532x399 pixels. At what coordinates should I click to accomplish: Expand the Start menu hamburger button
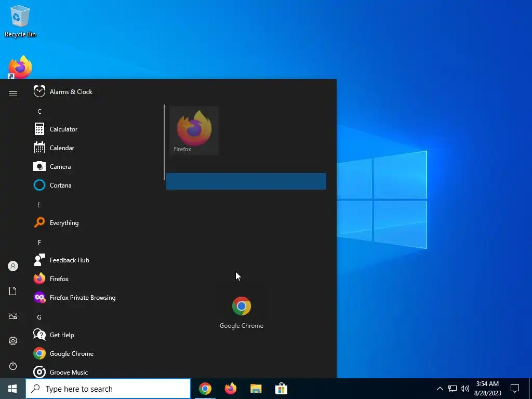(13, 94)
